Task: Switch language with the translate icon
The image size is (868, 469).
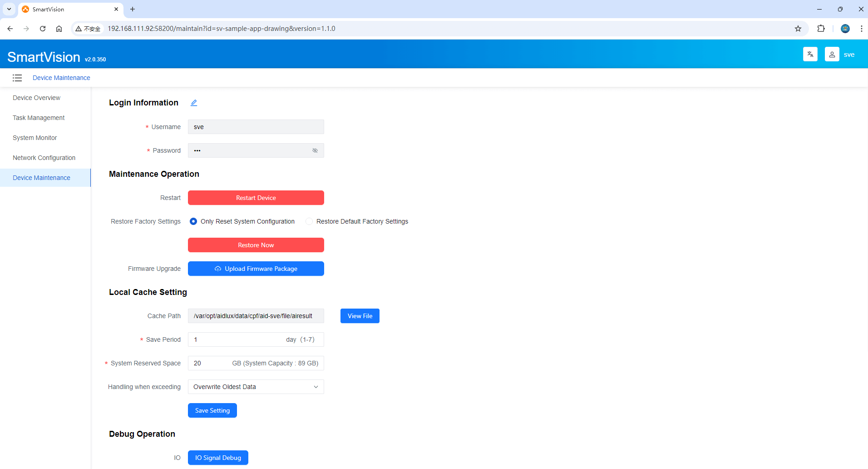Action: [810, 55]
